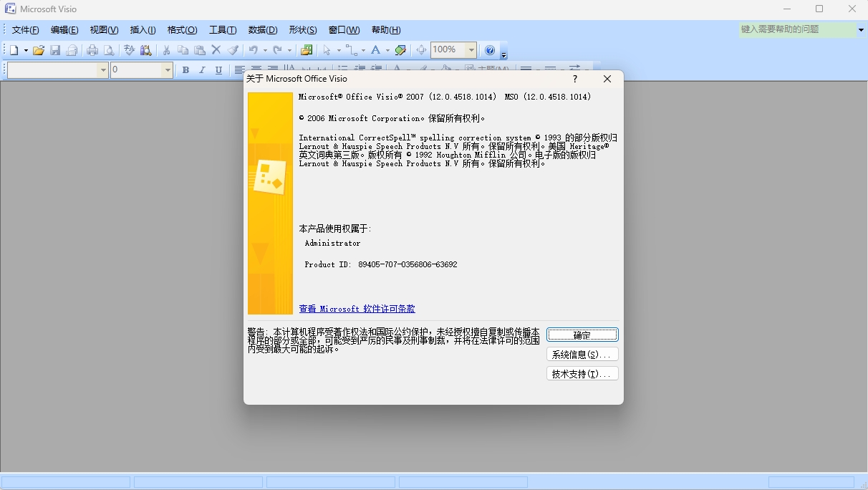Screen dimensions: 868x490
Task: Open the 形状(S) menu
Action: click(302, 30)
